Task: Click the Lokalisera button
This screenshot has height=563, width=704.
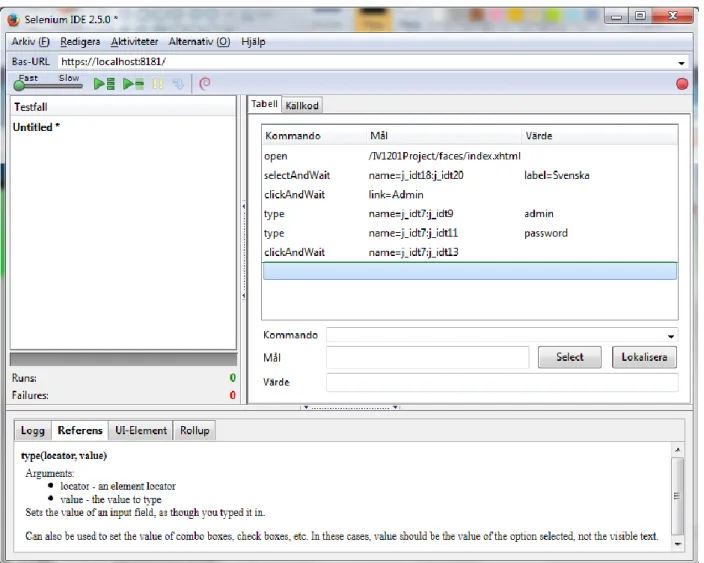Action: [x=644, y=357]
